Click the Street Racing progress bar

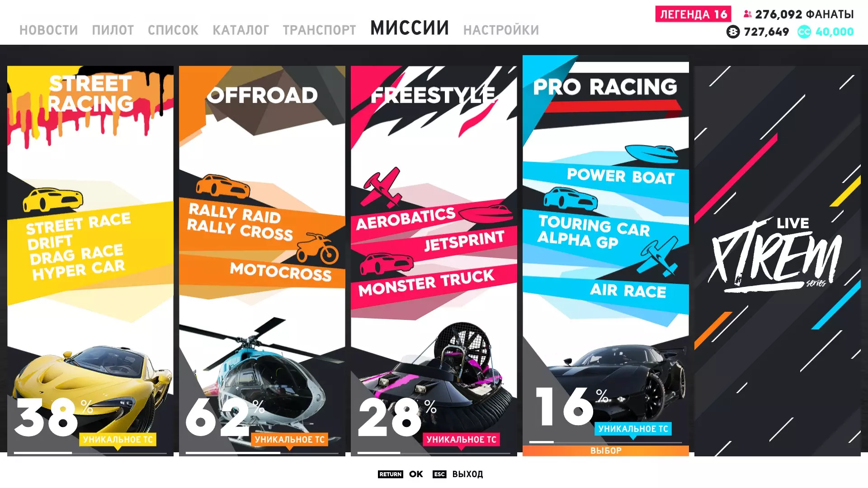tap(90, 453)
